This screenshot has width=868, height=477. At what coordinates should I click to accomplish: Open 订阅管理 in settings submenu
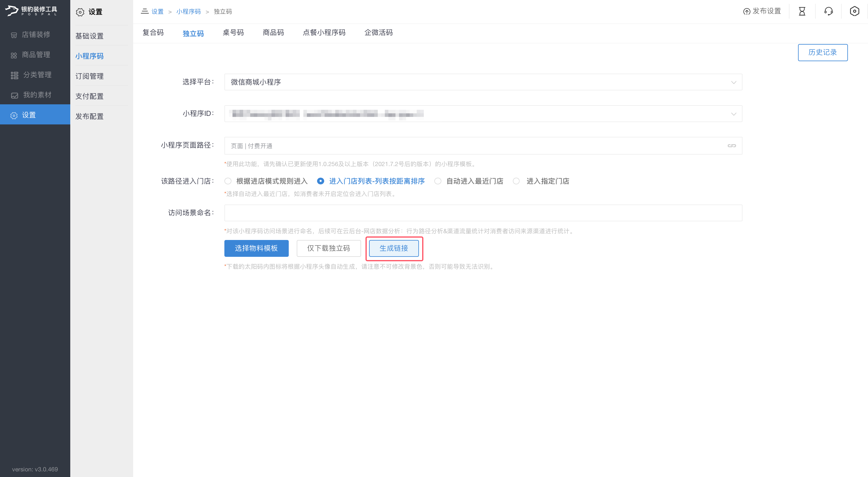tap(90, 76)
